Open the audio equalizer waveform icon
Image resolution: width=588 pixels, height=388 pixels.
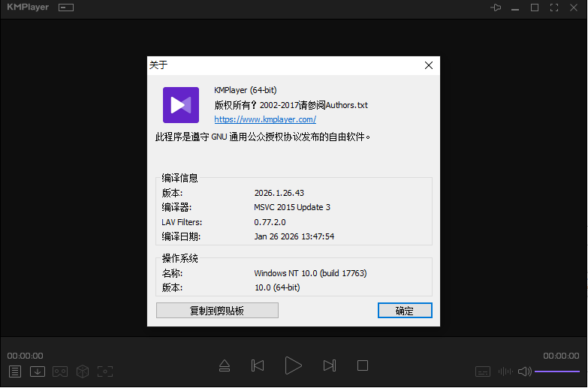505,371
